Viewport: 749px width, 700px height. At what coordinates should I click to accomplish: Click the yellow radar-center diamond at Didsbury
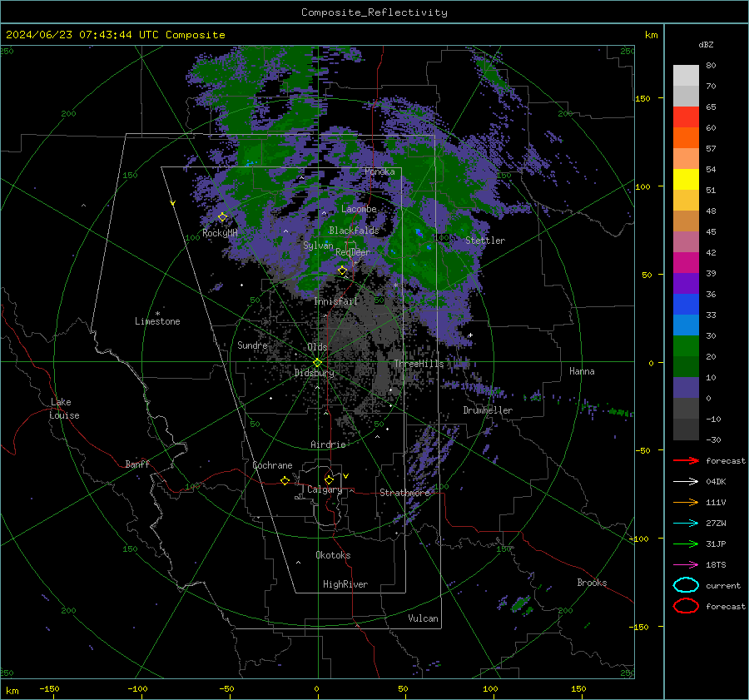[317, 363]
